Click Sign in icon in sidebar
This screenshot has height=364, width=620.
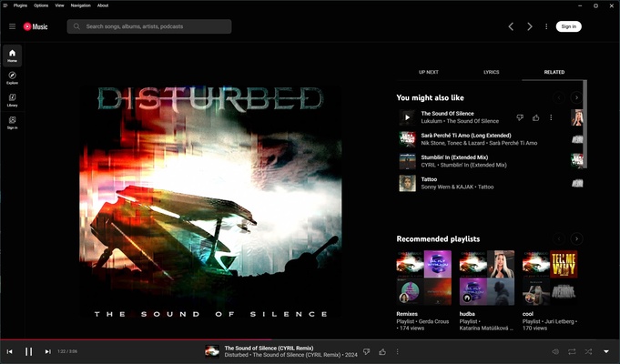[12, 123]
